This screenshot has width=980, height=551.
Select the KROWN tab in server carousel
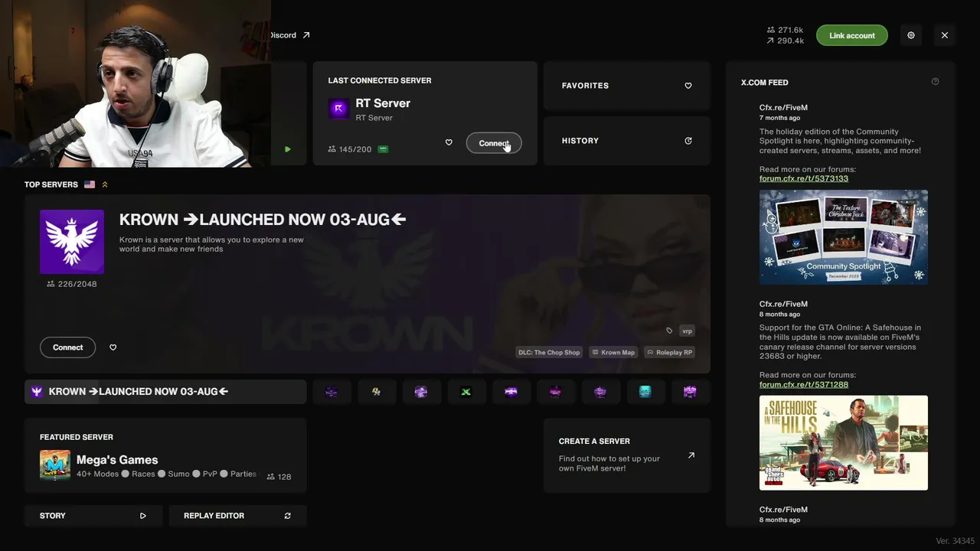coord(165,392)
